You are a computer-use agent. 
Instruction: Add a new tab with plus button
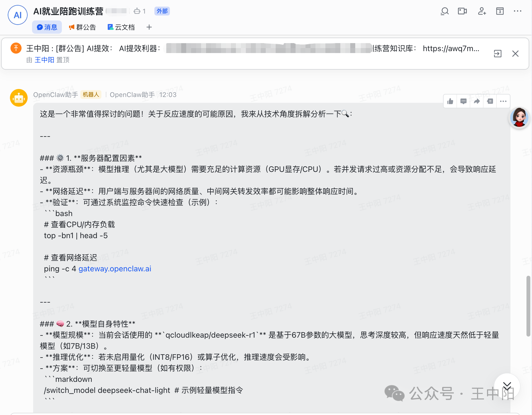click(x=149, y=27)
